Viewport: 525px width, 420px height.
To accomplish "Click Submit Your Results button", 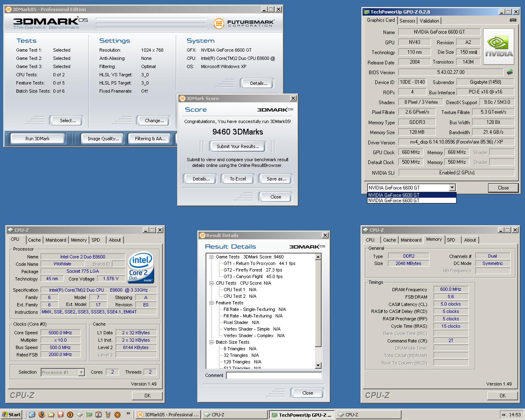I will pos(238,146).
